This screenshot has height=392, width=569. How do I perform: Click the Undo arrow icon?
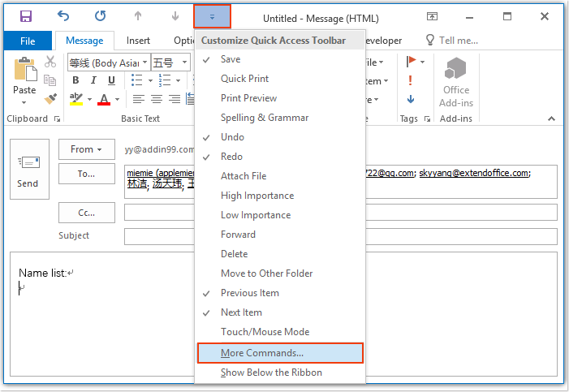pyautogui.click(x=63, y=16)
